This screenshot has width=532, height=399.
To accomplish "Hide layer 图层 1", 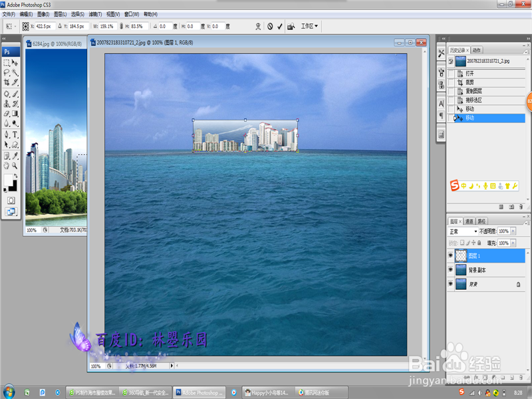I will [451, 255].
